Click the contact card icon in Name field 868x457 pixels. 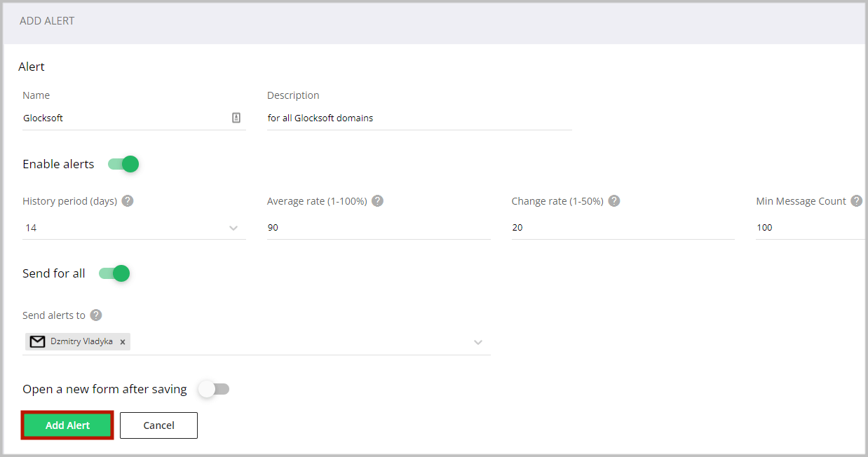pyautogui.click(x=236, y=118)
